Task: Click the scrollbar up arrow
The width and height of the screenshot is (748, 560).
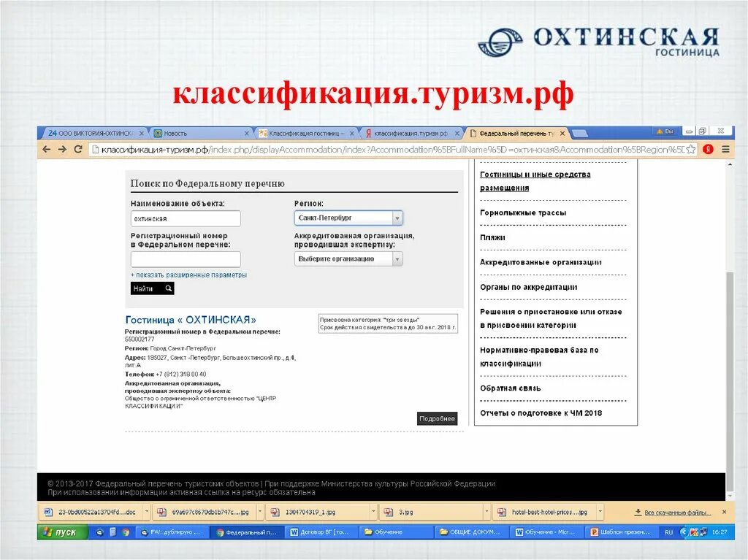Action: tap(730, 164)
